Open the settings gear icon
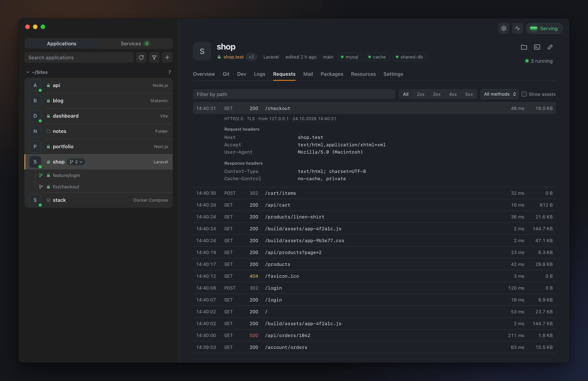Image resolution: width=588 pixels, height=381 pixels. 504,28
